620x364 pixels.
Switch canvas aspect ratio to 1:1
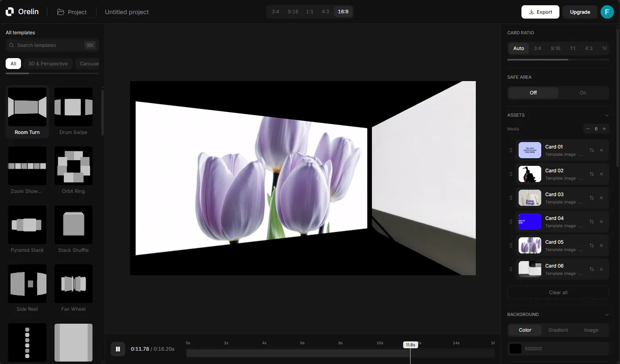(310, 12)
